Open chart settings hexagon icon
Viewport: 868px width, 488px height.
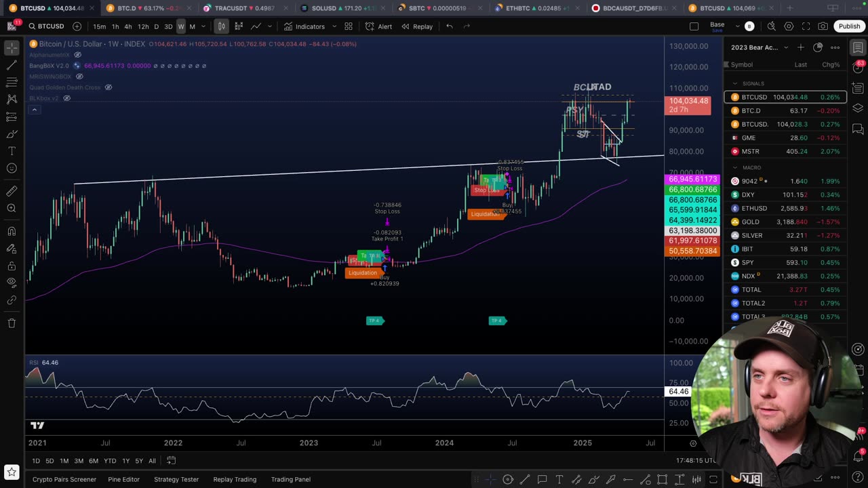click(789, 26)
